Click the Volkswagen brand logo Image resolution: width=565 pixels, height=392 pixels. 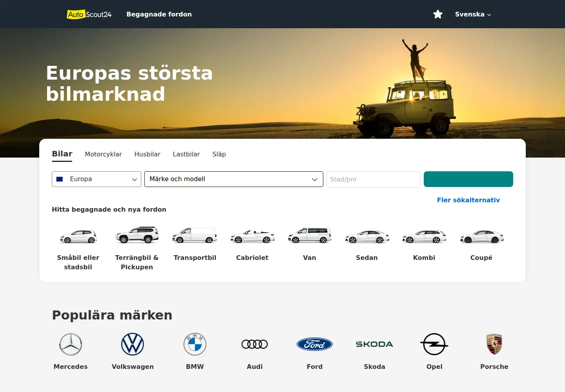pyautogui.click(x=133, y=344)
